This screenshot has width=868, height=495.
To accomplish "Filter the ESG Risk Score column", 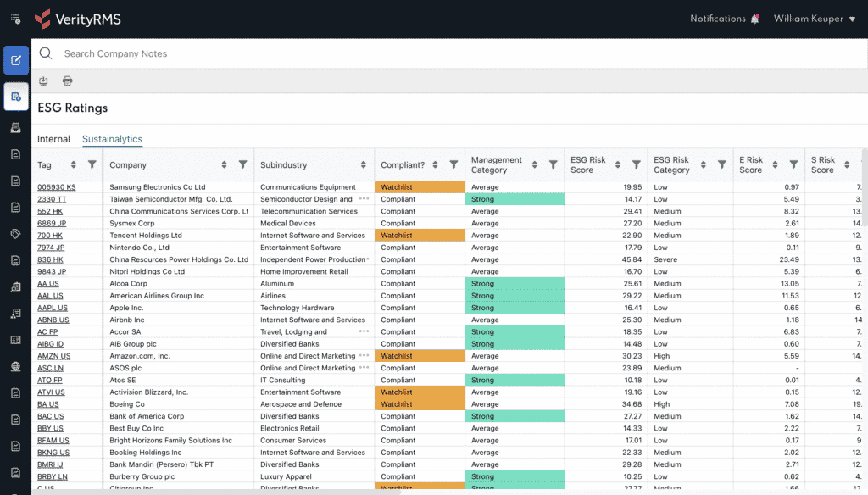I will (x=637, y=164).
